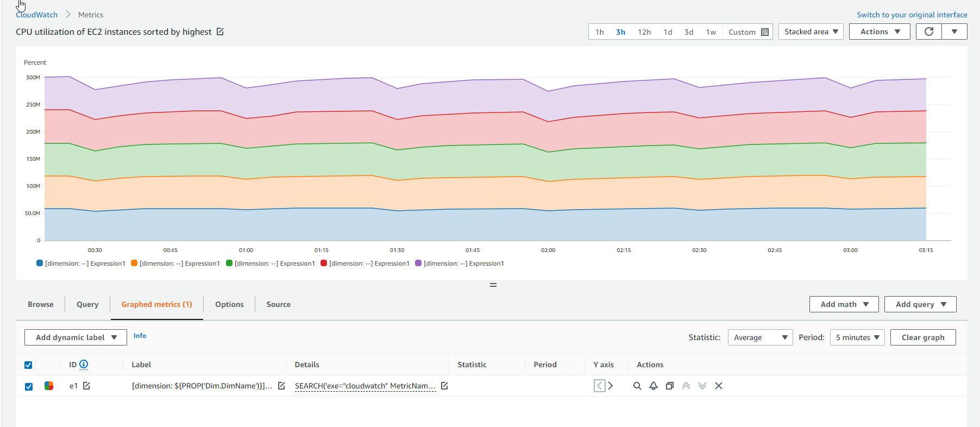
Task: Switch to the Browse tab
Action: [x=41, y=304]
